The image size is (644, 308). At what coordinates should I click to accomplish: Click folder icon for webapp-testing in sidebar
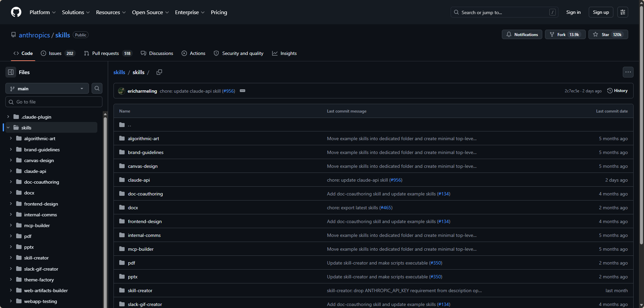click(x=19, y=301)
